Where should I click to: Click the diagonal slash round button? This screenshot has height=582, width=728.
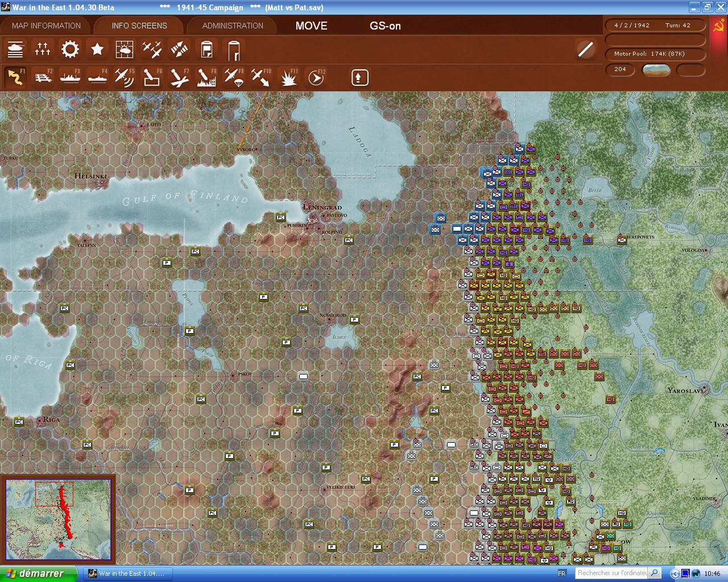click(x=585, y=49)
